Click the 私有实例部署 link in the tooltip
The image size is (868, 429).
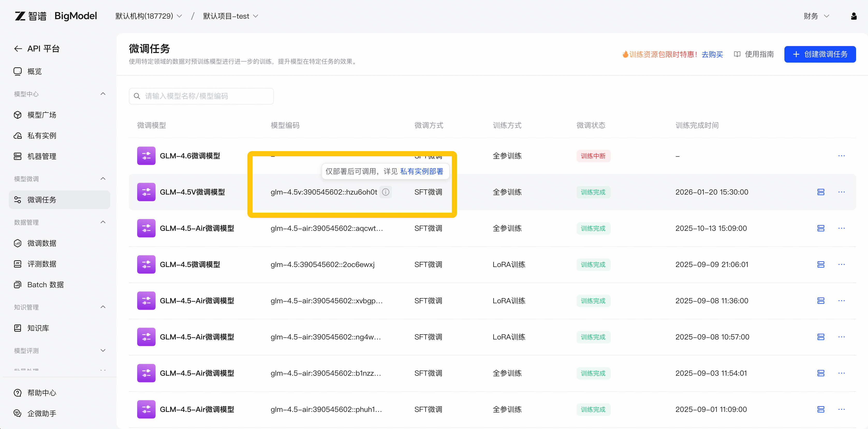tap(421, 172)
